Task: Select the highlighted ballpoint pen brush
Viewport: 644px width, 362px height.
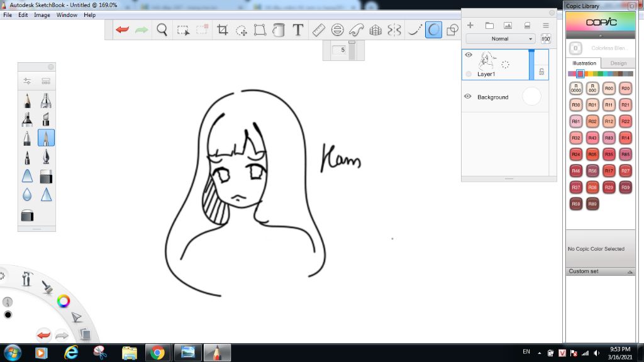Action: (46, 138)
